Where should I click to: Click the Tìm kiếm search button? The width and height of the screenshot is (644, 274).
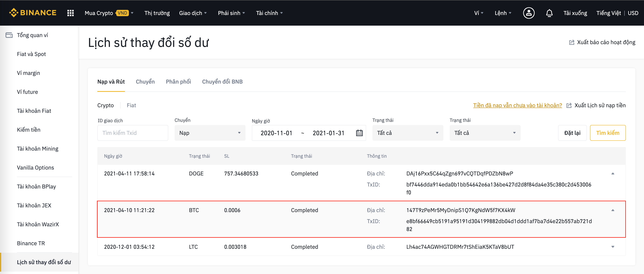(x=608, y=133)
